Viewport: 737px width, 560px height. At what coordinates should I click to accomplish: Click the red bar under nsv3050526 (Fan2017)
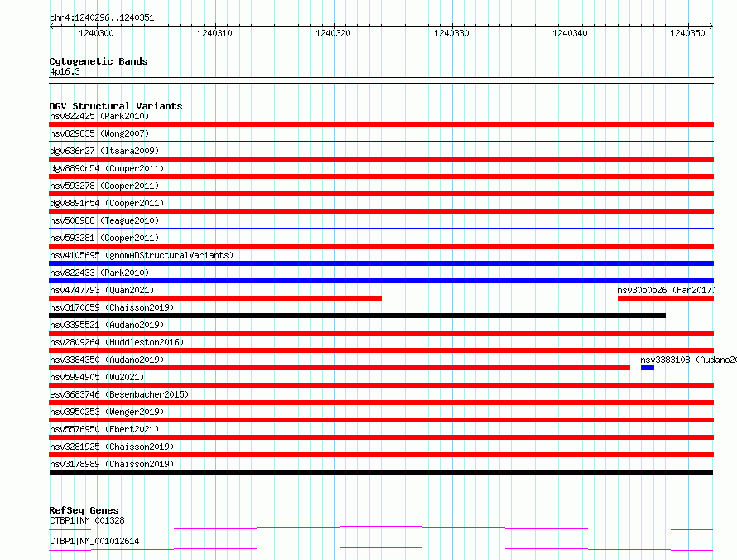666,298
